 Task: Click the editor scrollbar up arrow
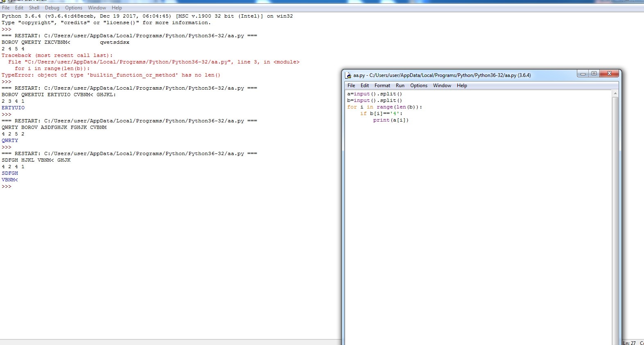(615, 94)
